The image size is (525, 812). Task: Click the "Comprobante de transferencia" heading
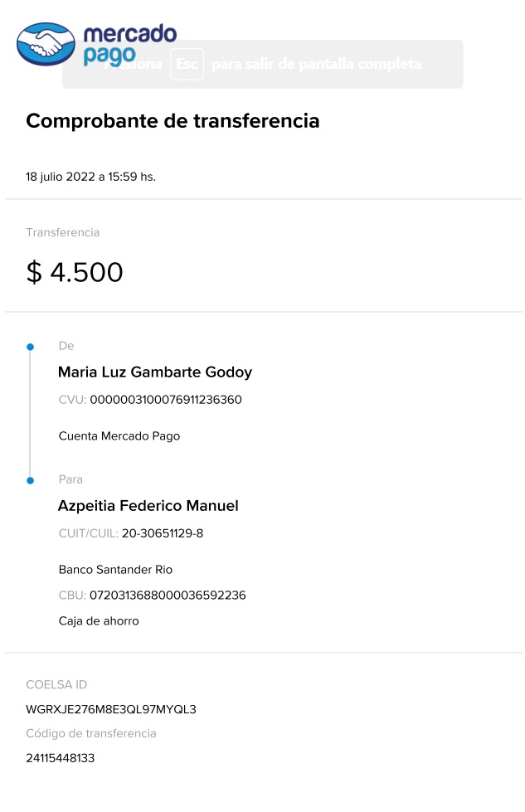click(x=173, y=121)
